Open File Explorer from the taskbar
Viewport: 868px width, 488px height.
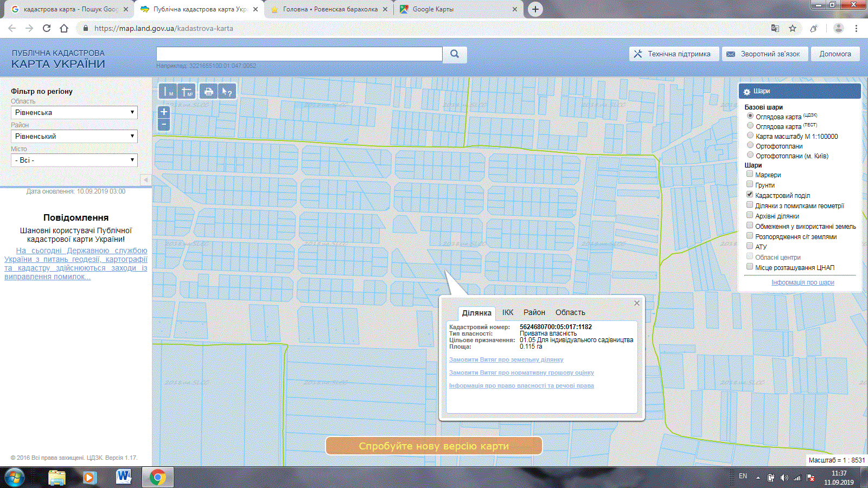tap(57, 478)
